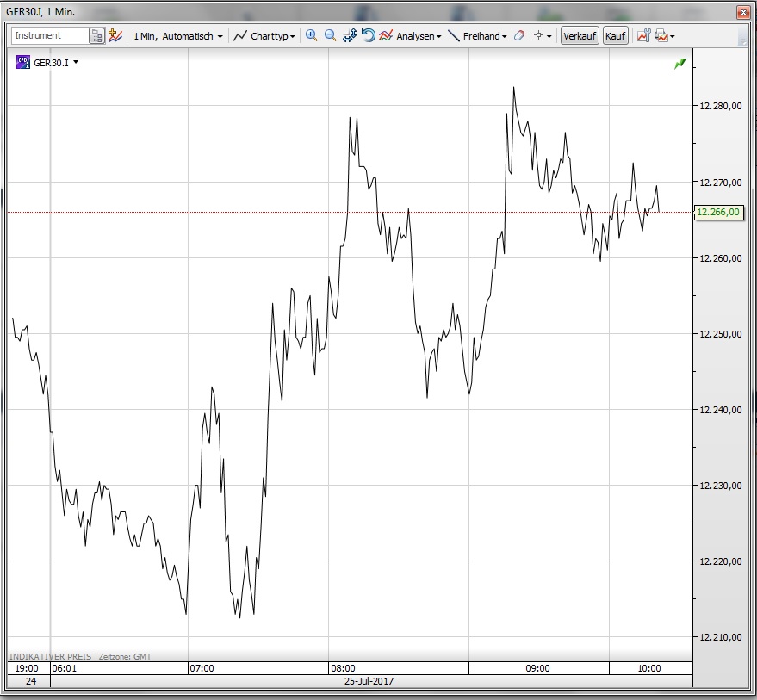Click the line chart Charttyp icon
The width and height of the screenshot is (757, 700).
(x=240, y=35)
